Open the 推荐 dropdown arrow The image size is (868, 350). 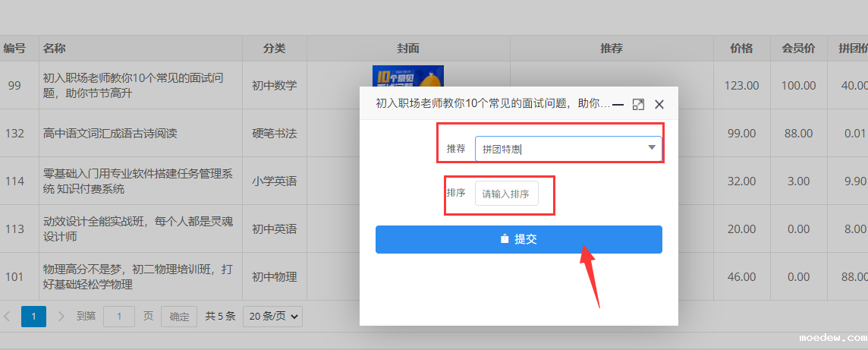point(651,148)
